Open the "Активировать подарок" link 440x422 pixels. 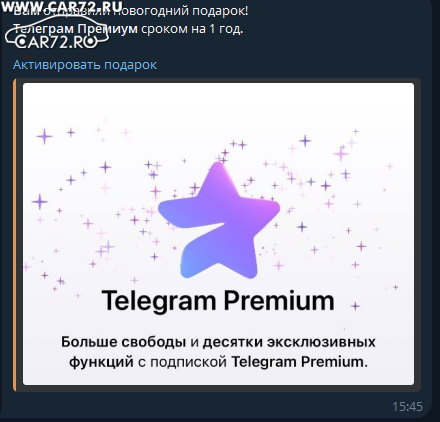click(85, 65)
